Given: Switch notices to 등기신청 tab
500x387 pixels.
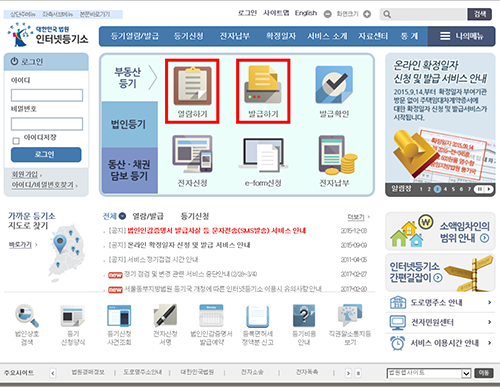Looking at the screenshot, I should (195, 216).
